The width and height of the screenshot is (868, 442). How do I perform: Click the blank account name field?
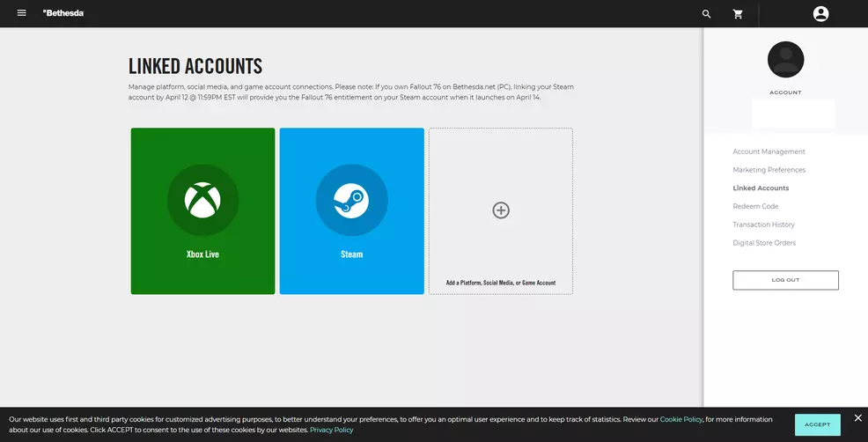[793, 114]
